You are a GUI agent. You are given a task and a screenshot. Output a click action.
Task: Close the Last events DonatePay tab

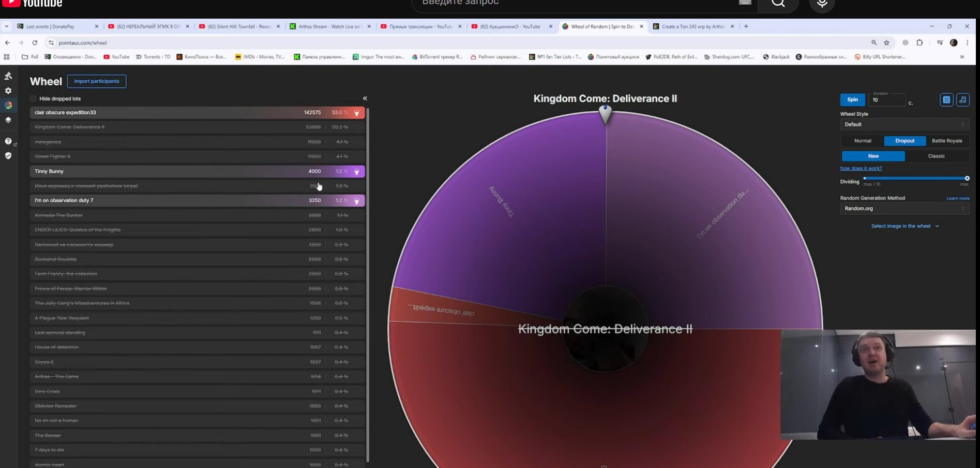[96, 26]
